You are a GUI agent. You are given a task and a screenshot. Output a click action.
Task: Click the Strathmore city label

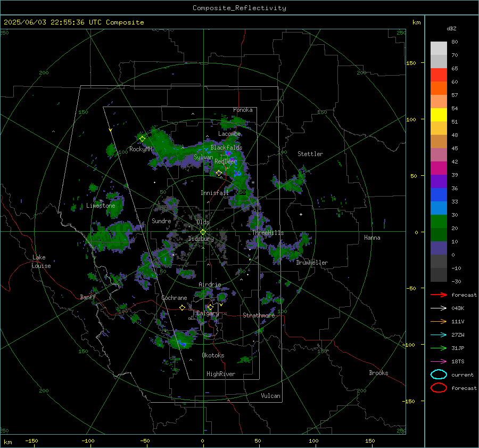[x=259, y=315]
